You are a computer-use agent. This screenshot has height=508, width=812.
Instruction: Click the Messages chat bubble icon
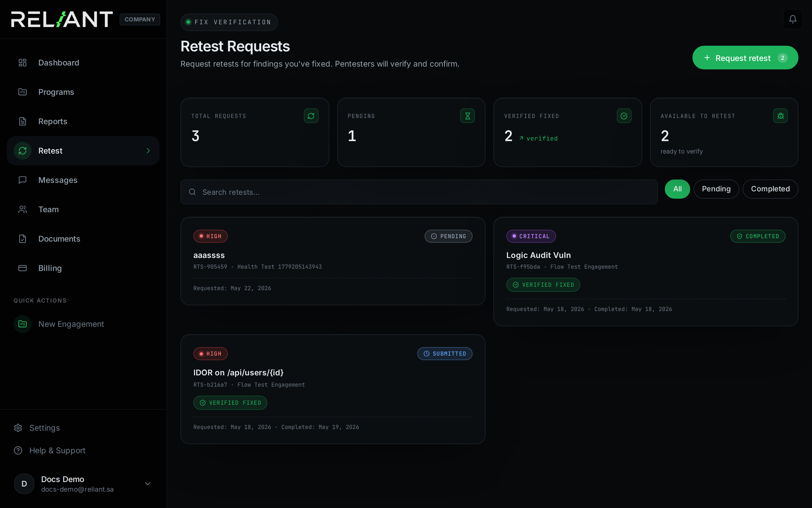pos(23,180)
